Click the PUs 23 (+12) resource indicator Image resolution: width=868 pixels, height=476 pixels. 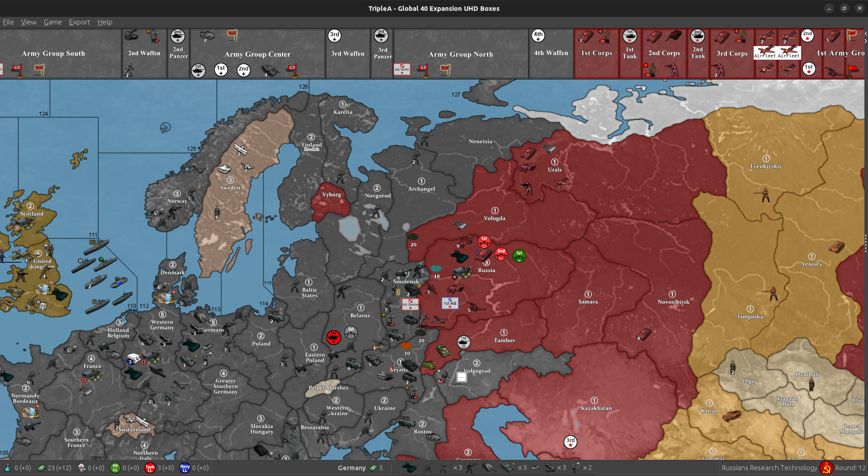point(54,468)
